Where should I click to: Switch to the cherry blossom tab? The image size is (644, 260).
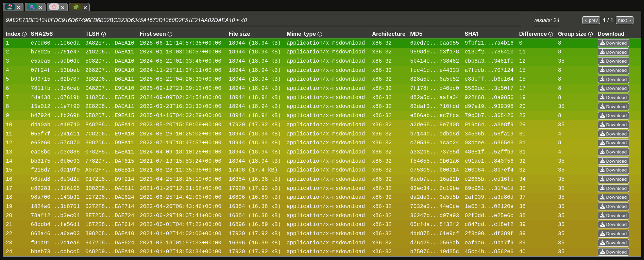click(54, 7)
